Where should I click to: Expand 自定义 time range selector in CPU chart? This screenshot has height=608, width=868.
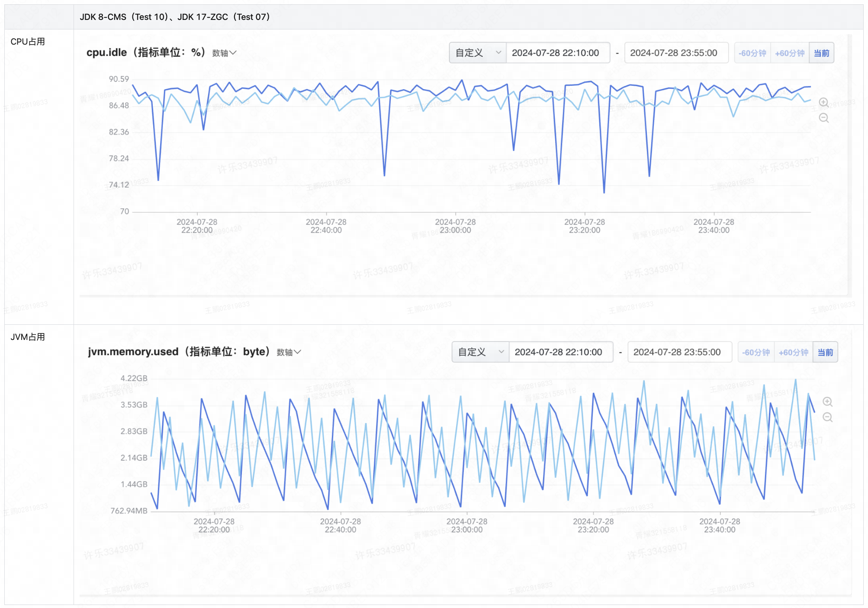point(477,53)
